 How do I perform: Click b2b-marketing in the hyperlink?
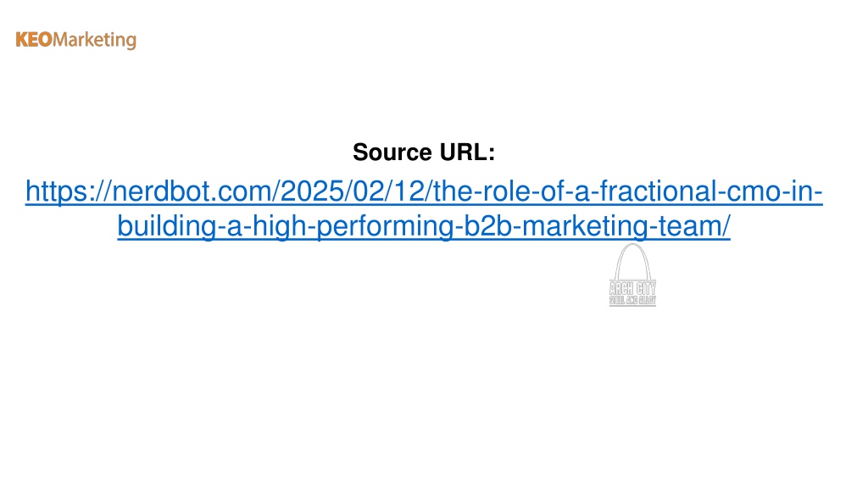click(556, 225)
